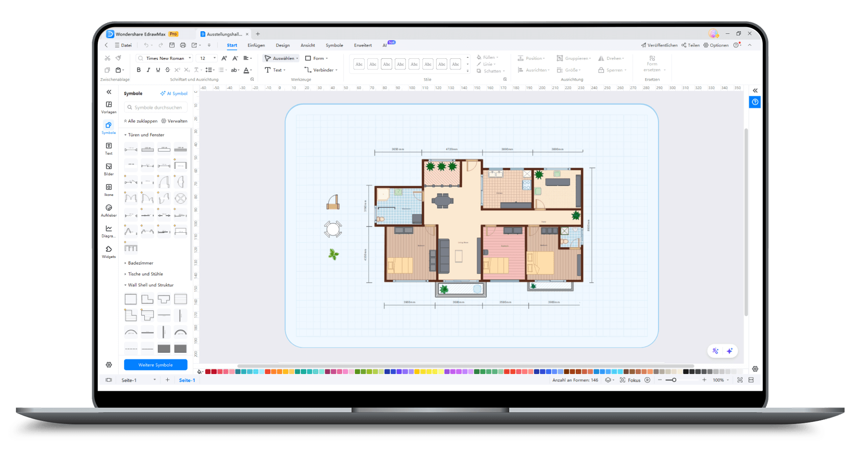Click the zoom slider handle
The image size is (868, 461).
click(x=674, y=380)
